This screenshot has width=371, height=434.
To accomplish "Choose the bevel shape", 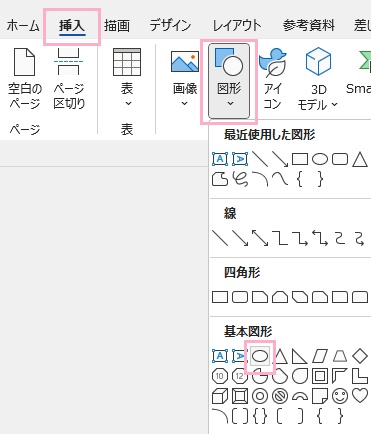I will [240, 396].
